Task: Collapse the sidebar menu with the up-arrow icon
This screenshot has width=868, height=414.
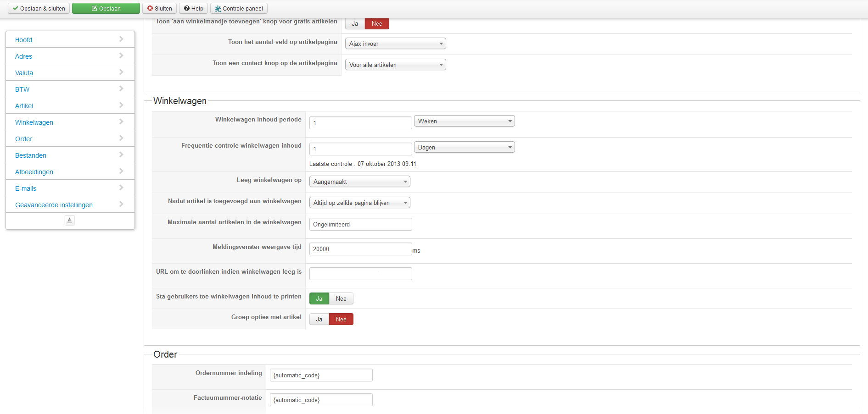Action: [70, 221]
